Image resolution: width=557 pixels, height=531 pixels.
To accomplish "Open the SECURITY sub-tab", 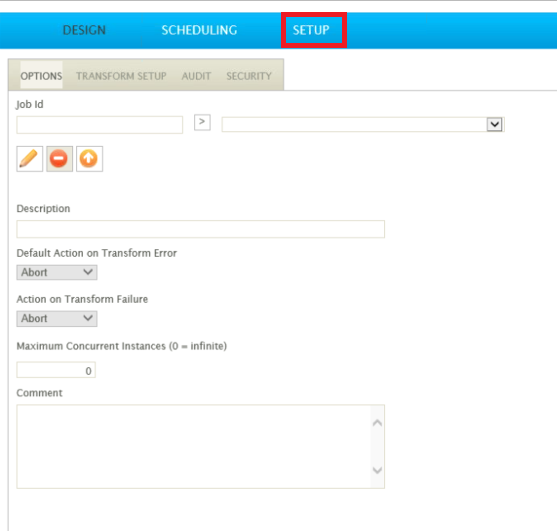I will coord(249,76).
